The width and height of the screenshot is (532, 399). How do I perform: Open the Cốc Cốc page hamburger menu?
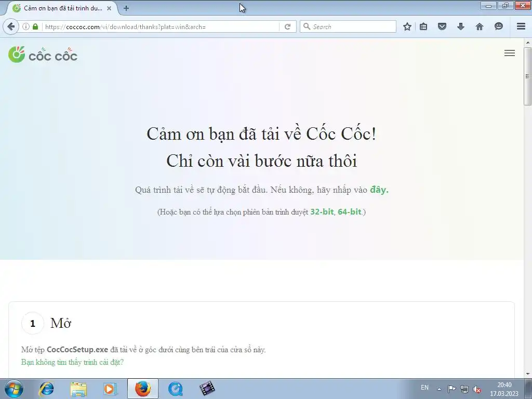tap(509, 53)
